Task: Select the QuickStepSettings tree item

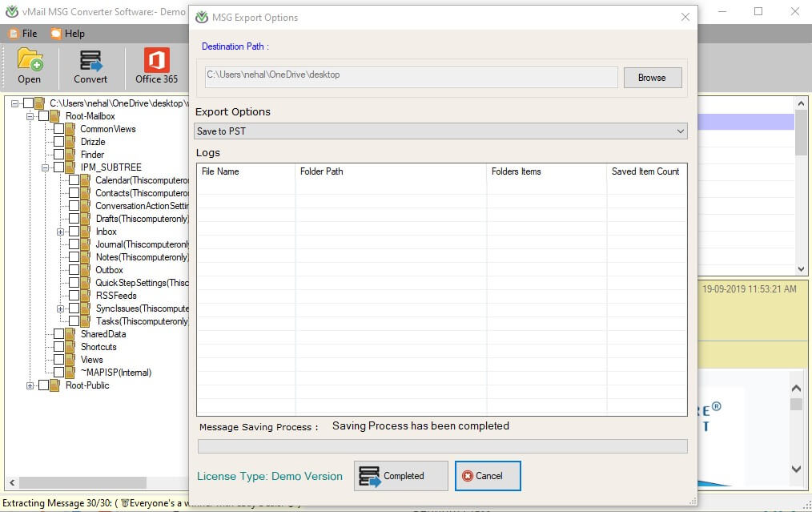Action: [143, 283]
